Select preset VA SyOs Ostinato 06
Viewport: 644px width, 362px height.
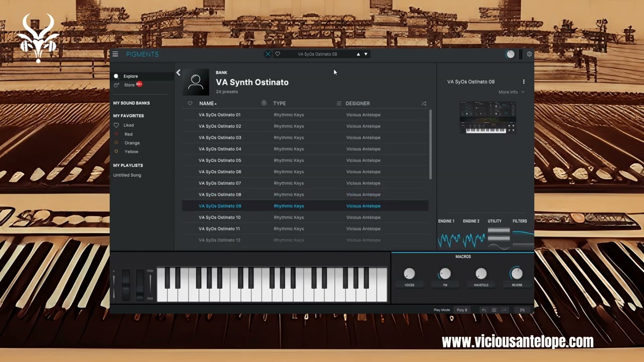point(305,171)
